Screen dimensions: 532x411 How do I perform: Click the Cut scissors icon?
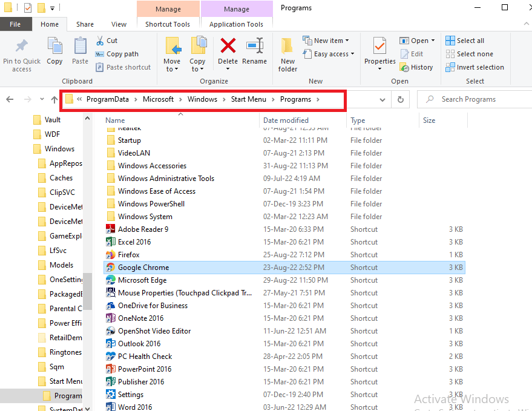coord(100,41)
